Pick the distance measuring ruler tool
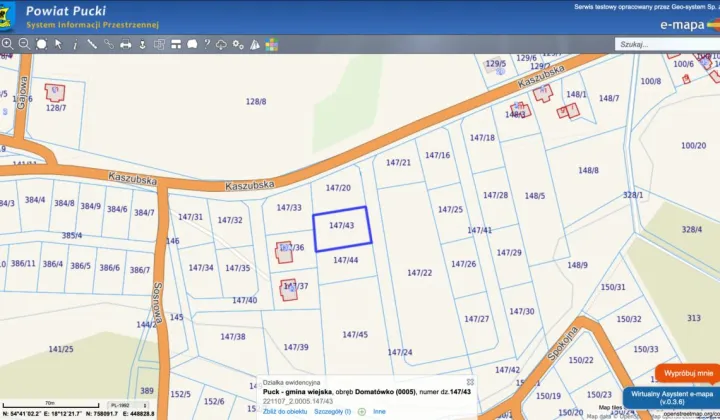 tap(92, 44)
